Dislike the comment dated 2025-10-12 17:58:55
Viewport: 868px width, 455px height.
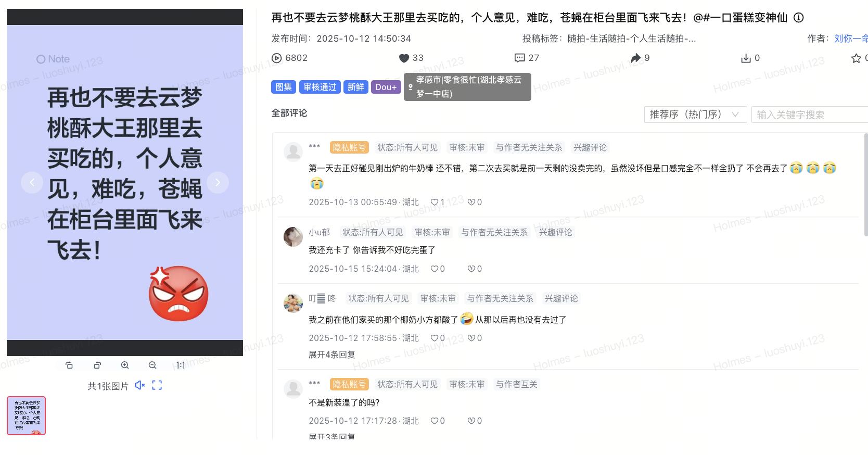[x=471, y=338]
